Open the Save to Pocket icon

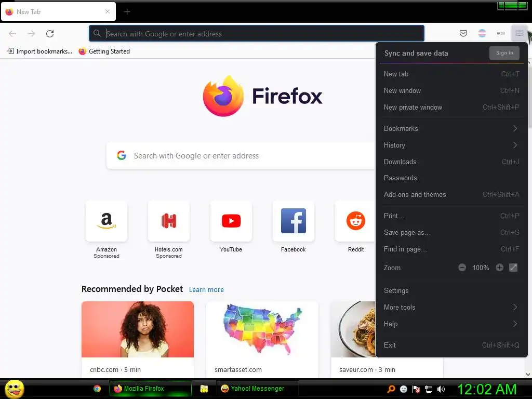tap(463, 33)
